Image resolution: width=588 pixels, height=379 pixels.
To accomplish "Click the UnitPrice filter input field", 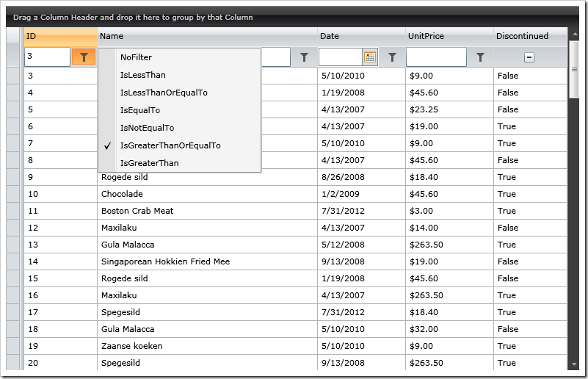I will tap(436, 57).
